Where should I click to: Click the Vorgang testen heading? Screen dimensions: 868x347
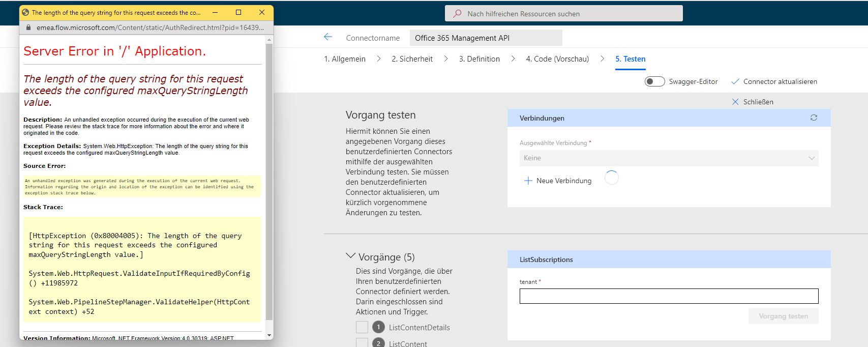(x=380, y=115)
